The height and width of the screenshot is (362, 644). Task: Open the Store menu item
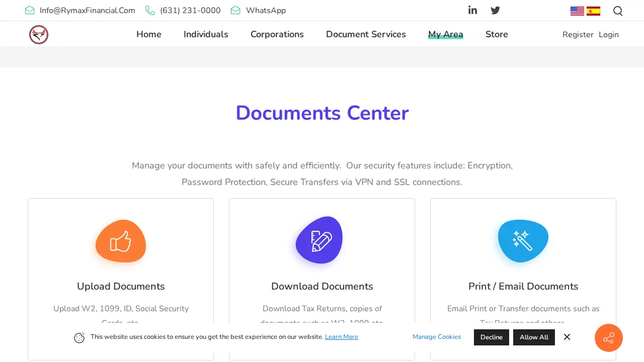pos(497,34)
